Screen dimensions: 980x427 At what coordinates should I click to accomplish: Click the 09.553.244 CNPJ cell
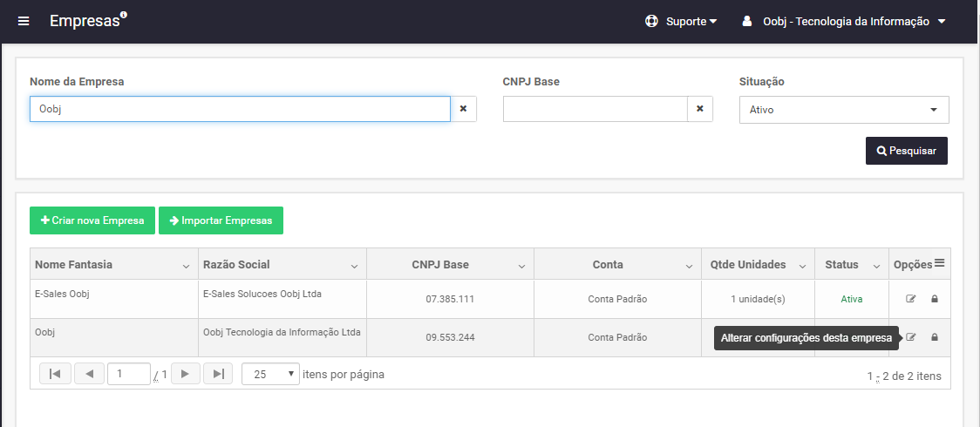pyautogui.click(x=450, y=337)
